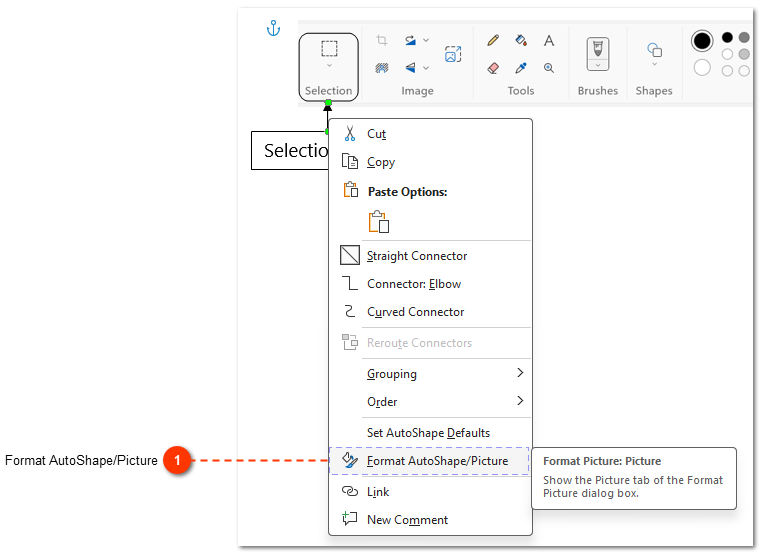Click the Shapes tool icon

coord(654,50)
